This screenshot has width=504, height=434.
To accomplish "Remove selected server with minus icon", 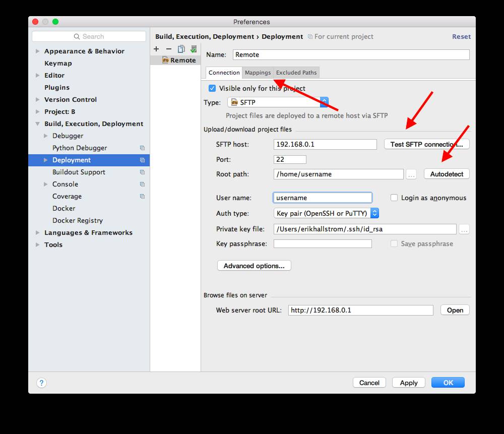I will [x=169, y=49].
